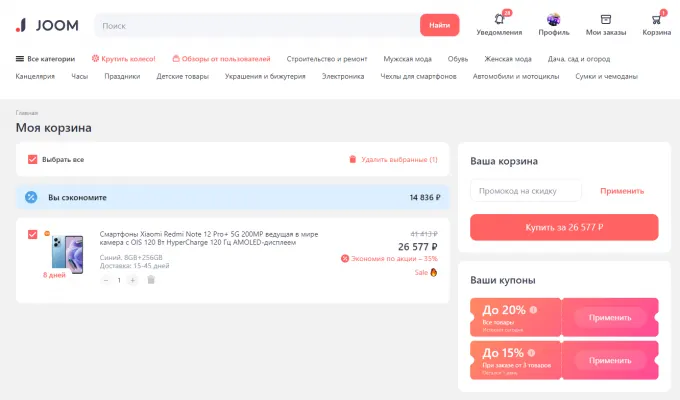Open My Orders box icon
The width and height of the screenshot is (680, 400).
pos(605,19)
